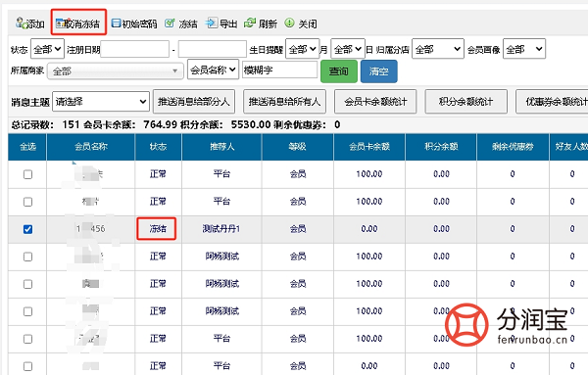This screenshot has height=375, width=588.
Task: Click 推送消息给部分人 button
Action: coord(194,102)
